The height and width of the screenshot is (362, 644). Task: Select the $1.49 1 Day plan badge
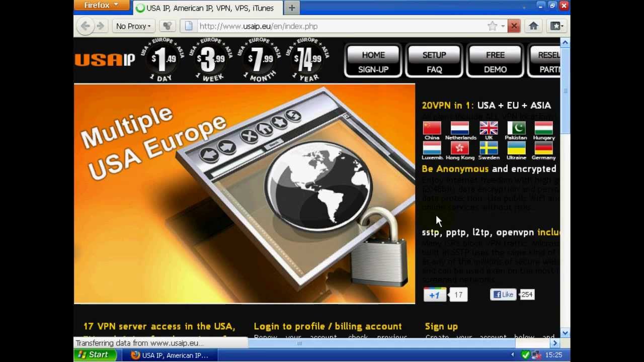pos(164,60)
